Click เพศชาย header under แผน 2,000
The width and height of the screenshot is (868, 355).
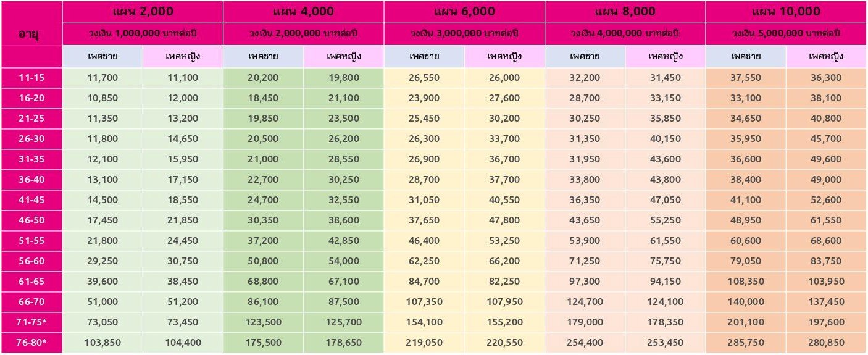tap(102, 57)
